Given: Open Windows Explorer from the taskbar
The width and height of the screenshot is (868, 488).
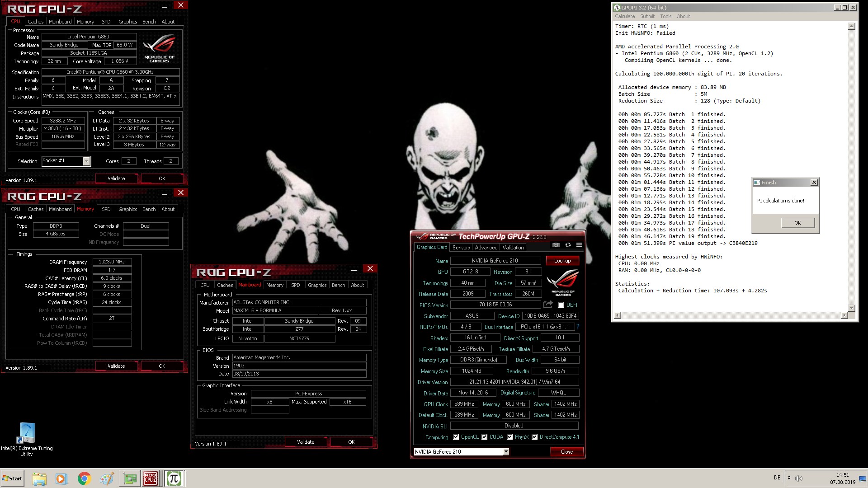Looking at the screenshot, I should coord(39,479).
